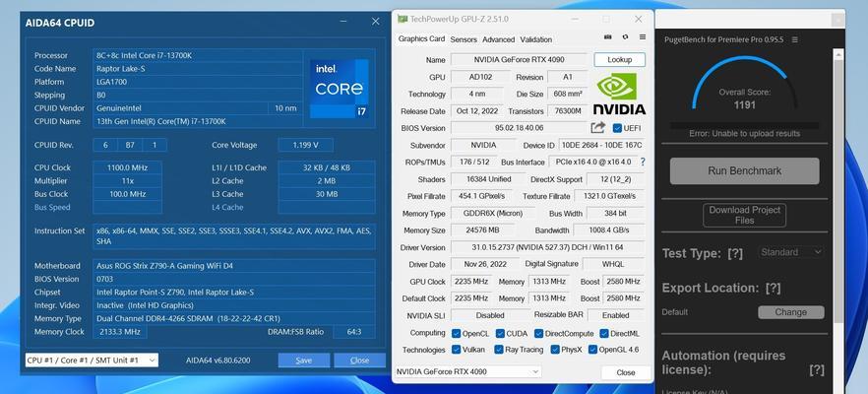Click the PugetBench scrollbar up arrow
The image size is (868, 394).
coord(838,54)
